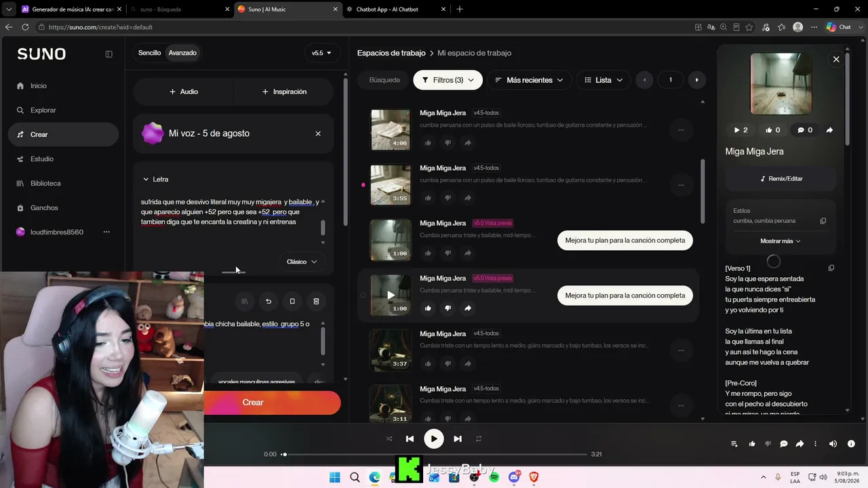Image resolution: width=868 pixels, height=488 pixels.
Task: Open the v5.5 model version dropdown
Action: [321, 53]
